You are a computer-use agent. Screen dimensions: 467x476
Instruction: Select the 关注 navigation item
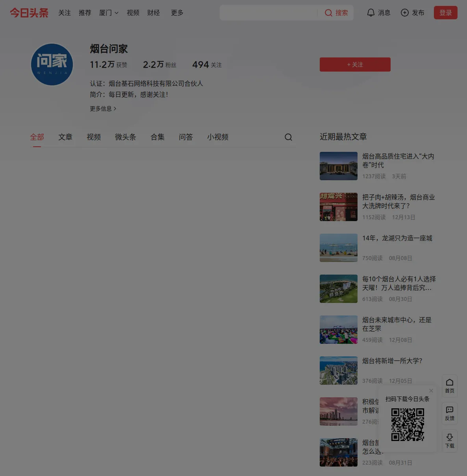point(65,13)
